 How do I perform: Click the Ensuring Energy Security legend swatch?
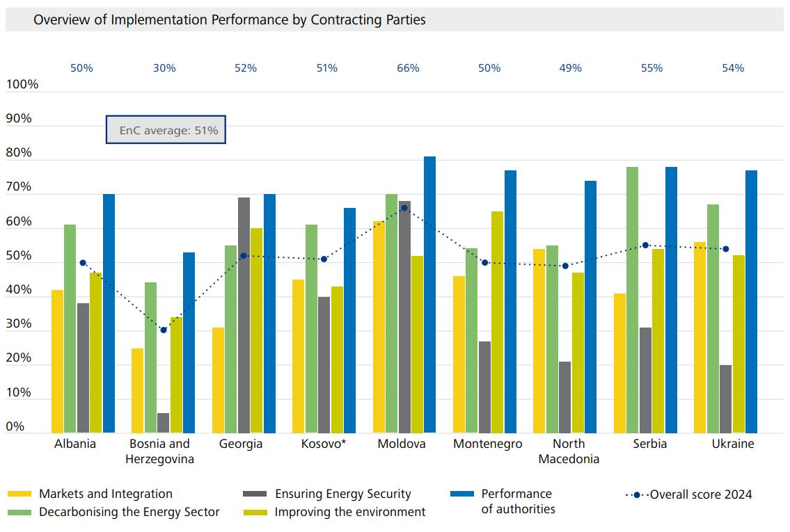pos(255,494)
